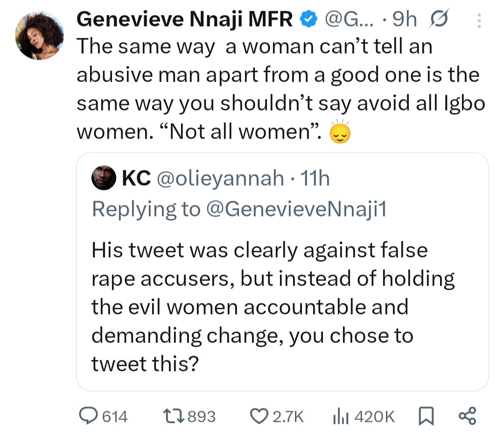Open Genevieve Nnaji's profile picture
The width and height of the screenshot is (504, 433).
click(39, 36)
